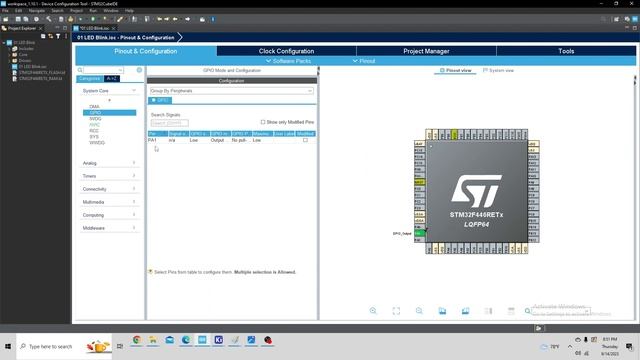Select NVIC in System Core list

tap(94, 125)
